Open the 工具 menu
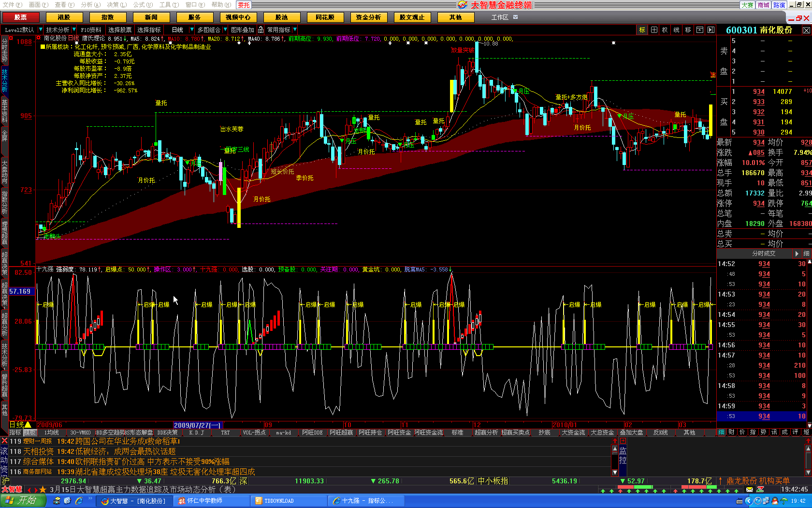The image size is (812, 508). [x=169, y=5]
